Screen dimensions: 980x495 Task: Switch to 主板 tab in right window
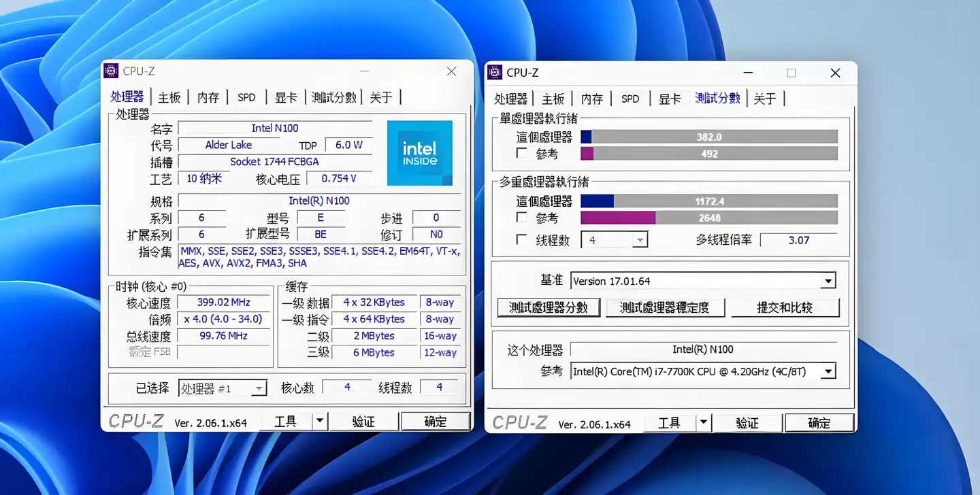(553, 99)
